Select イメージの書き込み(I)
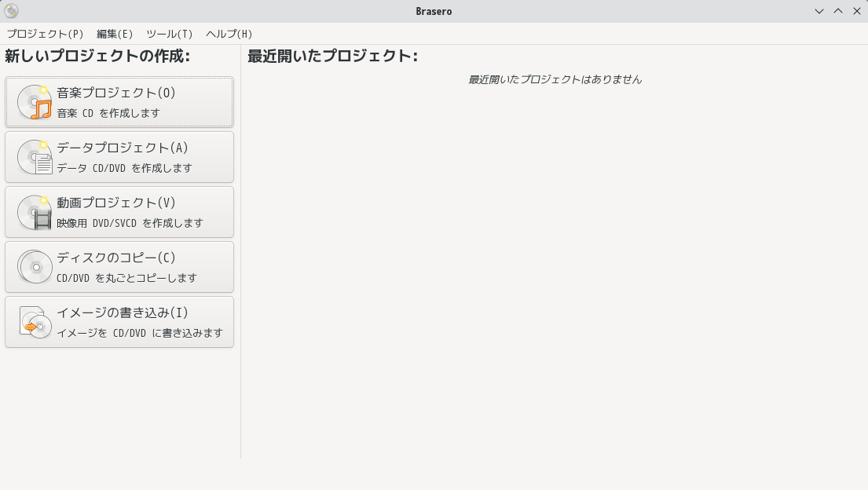868x490 pixels. [119, 322]
